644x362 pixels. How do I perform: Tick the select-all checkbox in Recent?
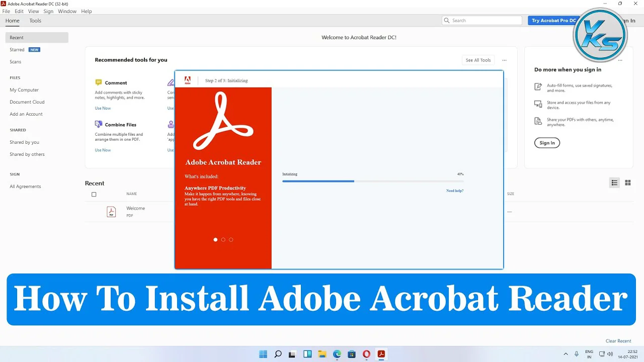94,194
